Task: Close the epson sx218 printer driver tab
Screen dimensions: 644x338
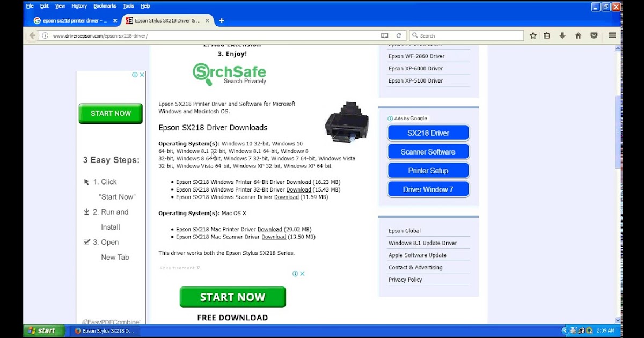Action: coord(115,20)
